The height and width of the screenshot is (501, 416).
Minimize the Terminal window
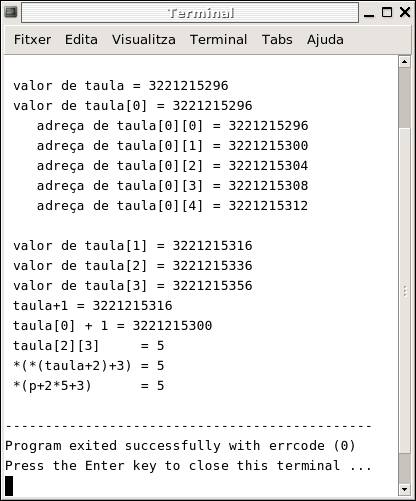(x=369, y=13)
